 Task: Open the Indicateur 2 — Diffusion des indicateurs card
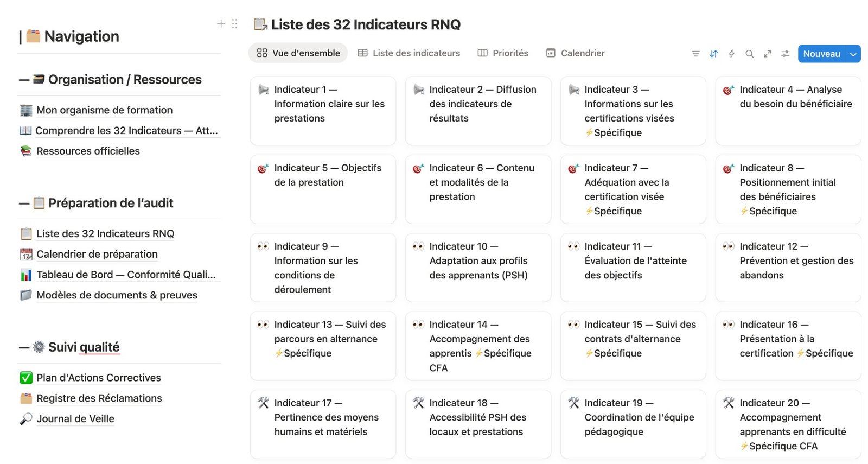[x=478, y=111]
